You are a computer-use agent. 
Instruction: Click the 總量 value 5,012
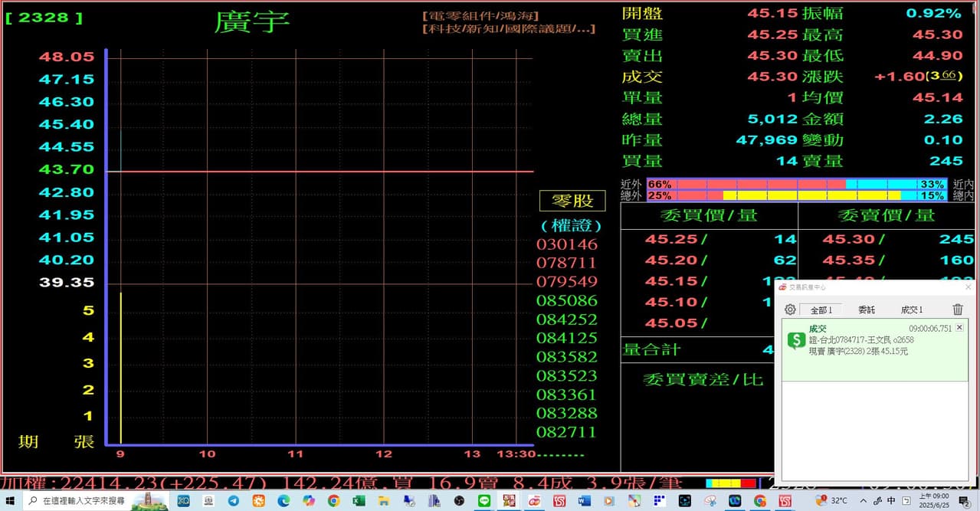(774, 119)
